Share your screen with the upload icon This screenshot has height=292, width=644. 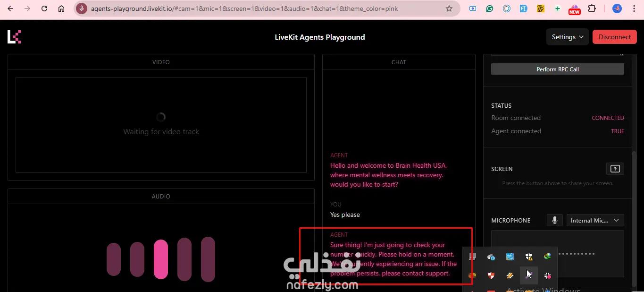point(615,169)
